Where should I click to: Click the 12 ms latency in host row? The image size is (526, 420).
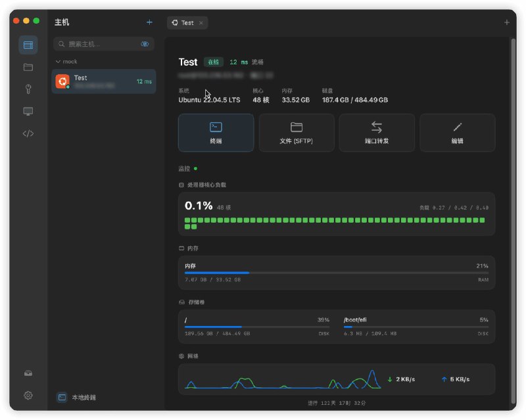click(x=144, y=82)
